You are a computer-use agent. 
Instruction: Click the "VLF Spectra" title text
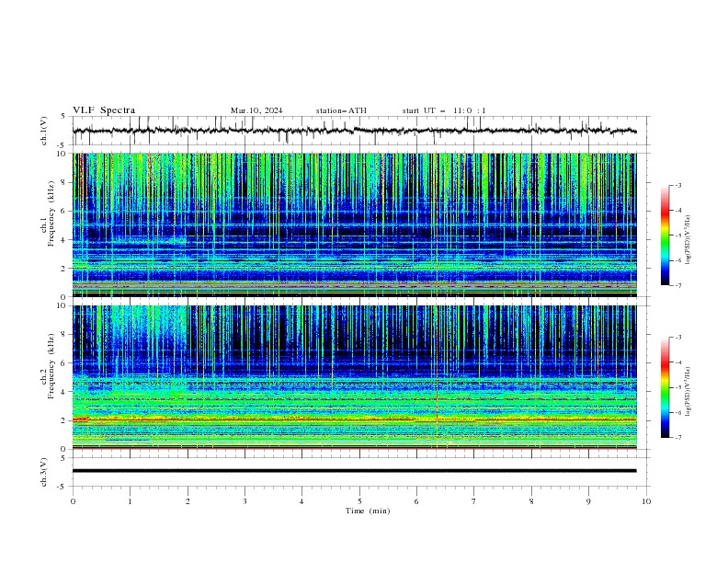[x=104, y=110]
